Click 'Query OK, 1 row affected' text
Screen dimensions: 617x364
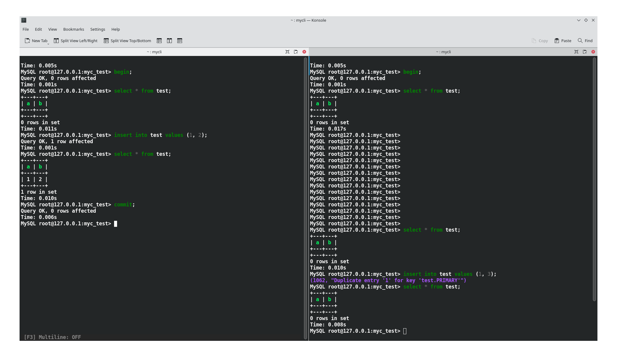[x=57, y=141]
